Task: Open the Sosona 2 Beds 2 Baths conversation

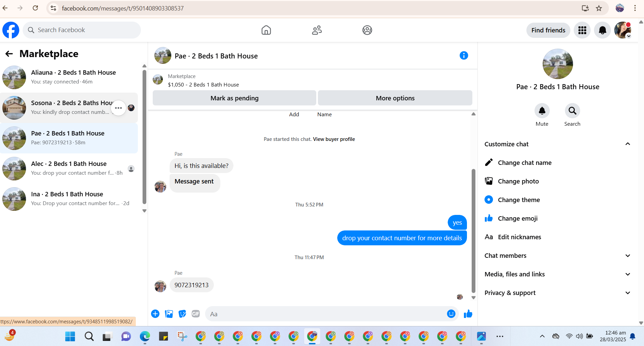Action: [69, 108]
